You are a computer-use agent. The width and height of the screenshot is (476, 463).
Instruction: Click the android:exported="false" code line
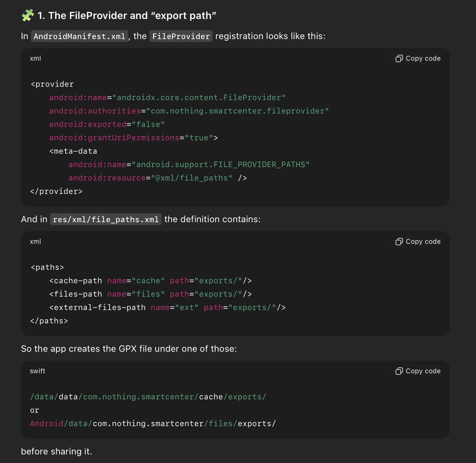click(x=107, y=124)
